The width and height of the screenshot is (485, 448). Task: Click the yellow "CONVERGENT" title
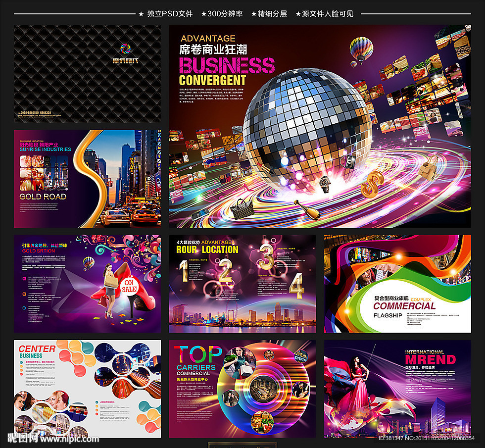(x=212, y=80)
